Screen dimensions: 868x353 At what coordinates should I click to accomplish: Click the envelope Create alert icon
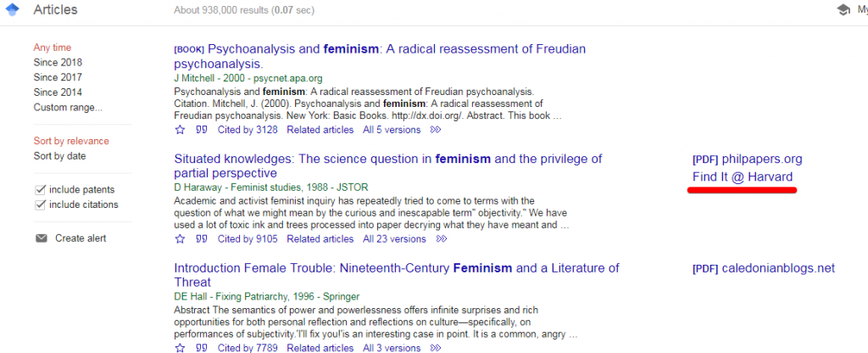[42, 238]
